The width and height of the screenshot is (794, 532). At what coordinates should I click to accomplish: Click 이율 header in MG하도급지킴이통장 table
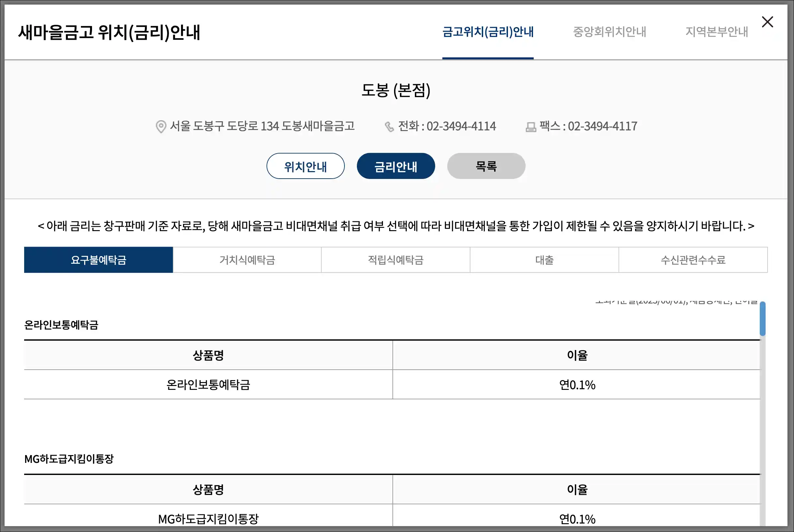click(577, 490)
